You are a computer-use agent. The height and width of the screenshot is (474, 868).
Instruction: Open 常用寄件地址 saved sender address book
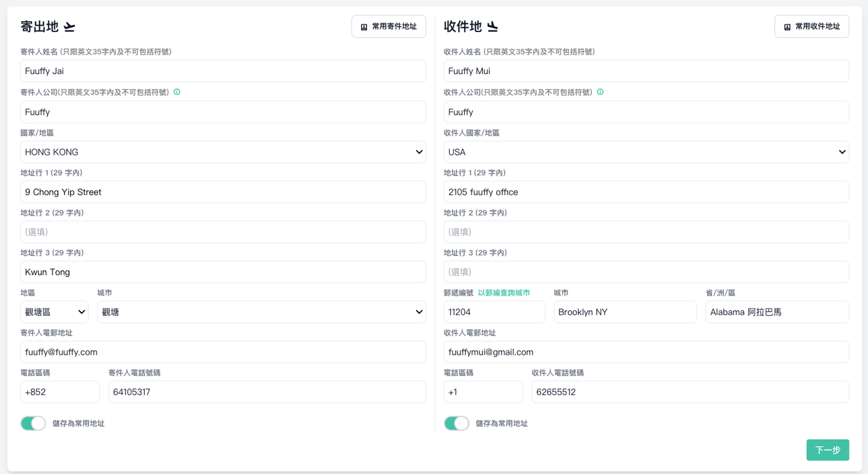click(389, 27)
